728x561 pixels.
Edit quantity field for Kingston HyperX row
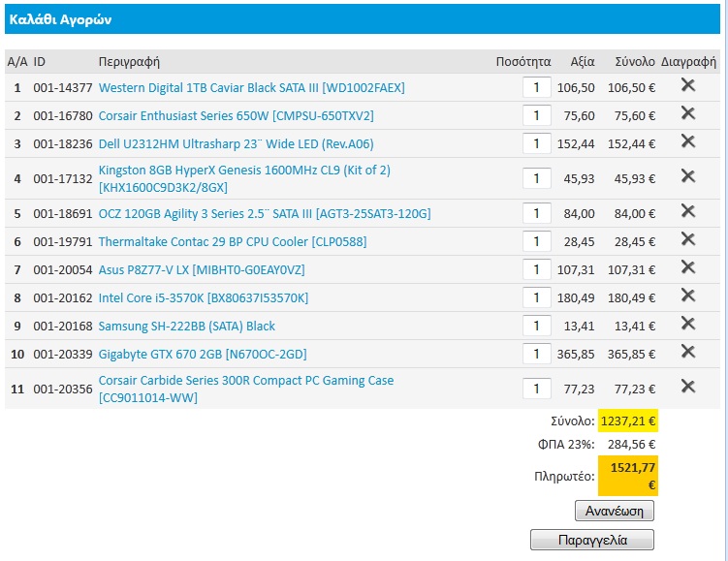537,178
